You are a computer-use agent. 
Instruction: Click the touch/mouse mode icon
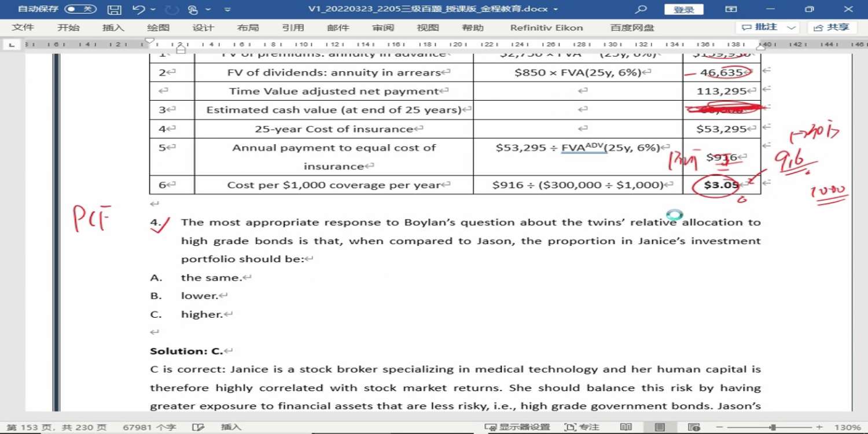tap(193, 9)
